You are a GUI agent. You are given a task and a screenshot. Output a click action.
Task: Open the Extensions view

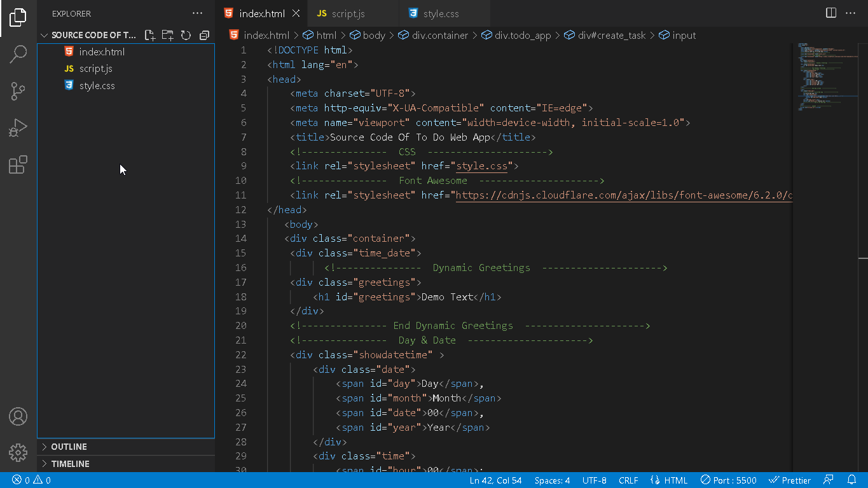pos(18,165)
